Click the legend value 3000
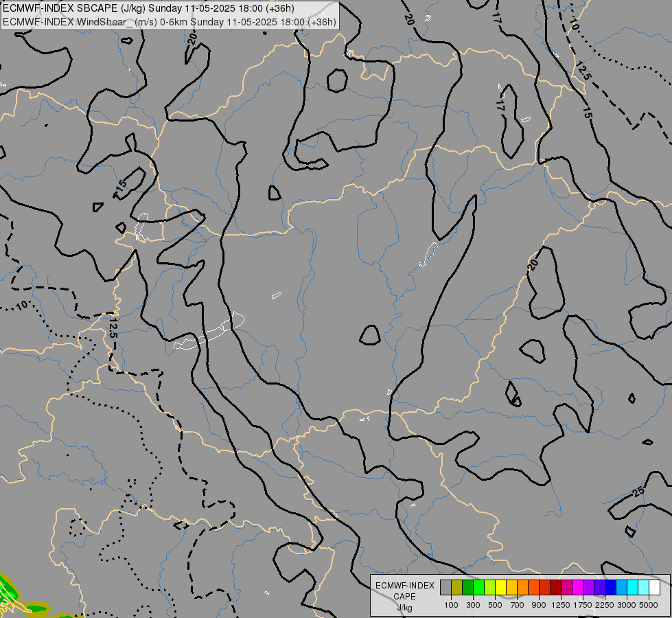Viewport: 672px width, 618px height. click(x=627, y=605)
